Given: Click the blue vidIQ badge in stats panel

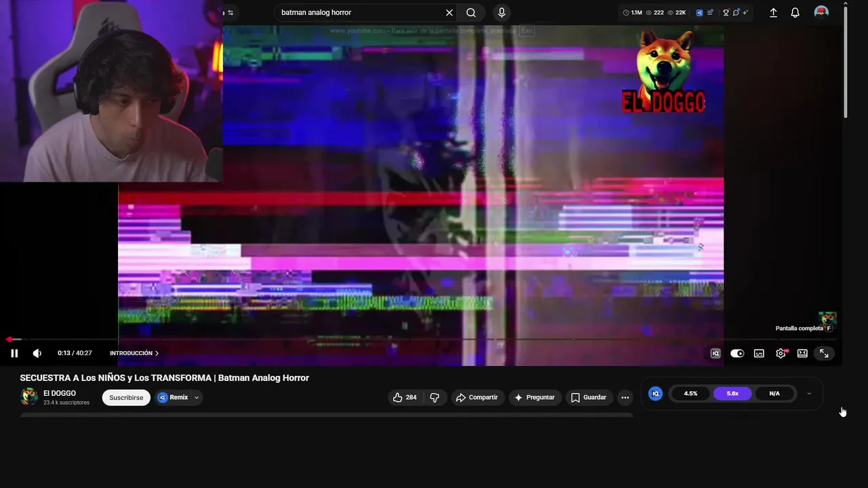Looking at the screenshot, I should (x=656, y=393).
